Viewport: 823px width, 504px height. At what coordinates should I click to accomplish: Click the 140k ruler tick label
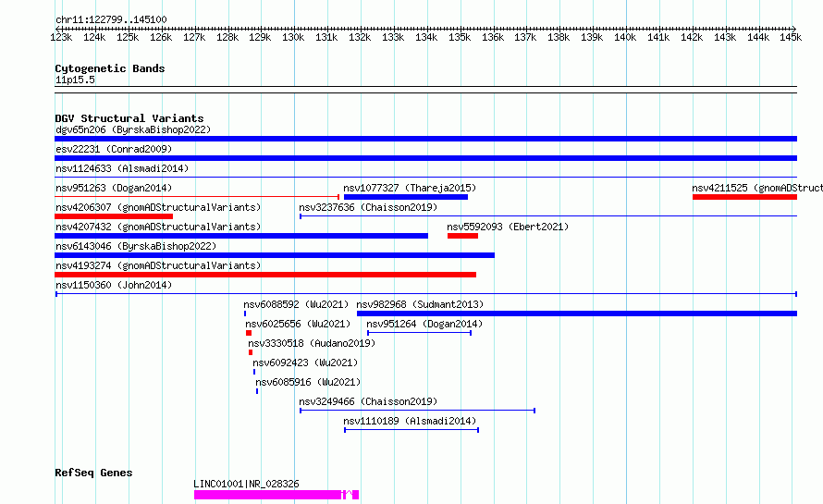tap(626, 37)
